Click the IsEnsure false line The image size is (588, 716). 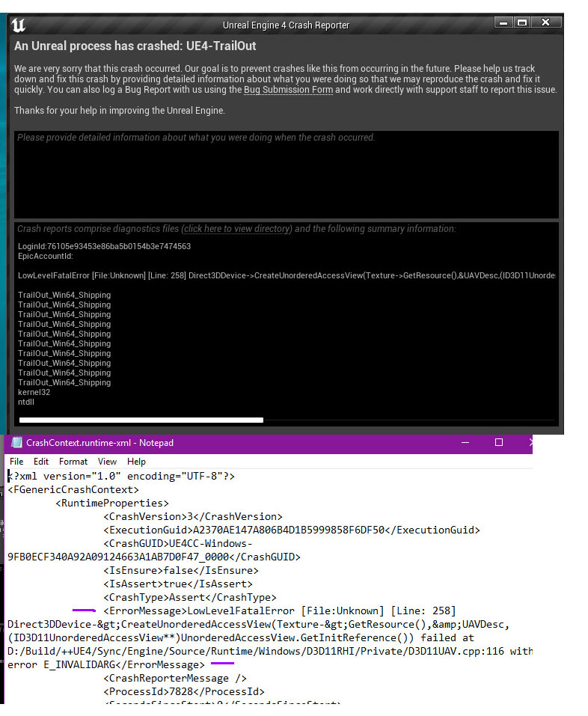click(x=181, y=571)
